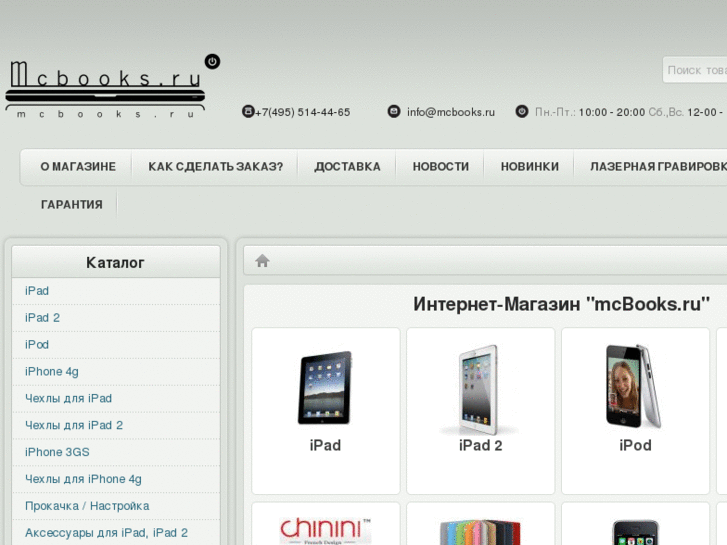Select iPad in the catalog sidebar
The height and width of the screenshot is (545, 727).
(x=37, y=291)
